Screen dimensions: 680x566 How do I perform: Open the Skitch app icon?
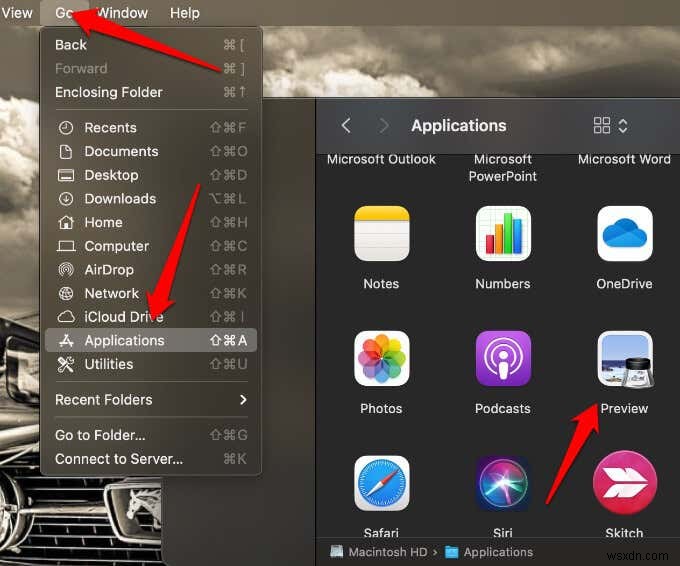624,483
